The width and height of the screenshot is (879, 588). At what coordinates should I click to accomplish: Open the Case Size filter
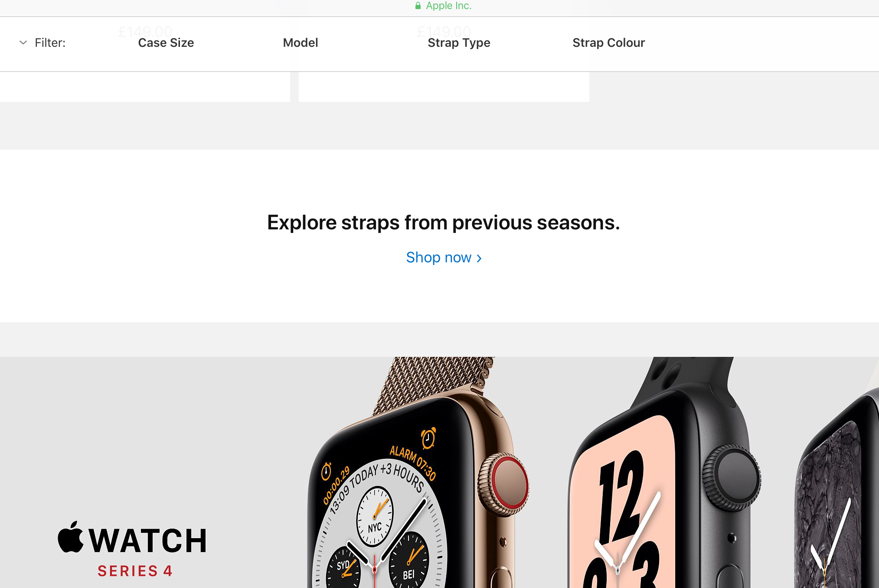(x=166, y=42)
